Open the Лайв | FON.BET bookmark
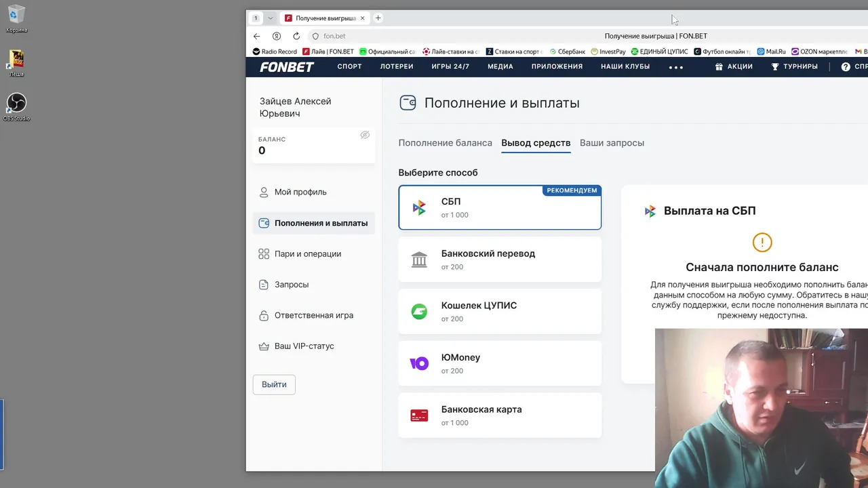 click(328, 52)
